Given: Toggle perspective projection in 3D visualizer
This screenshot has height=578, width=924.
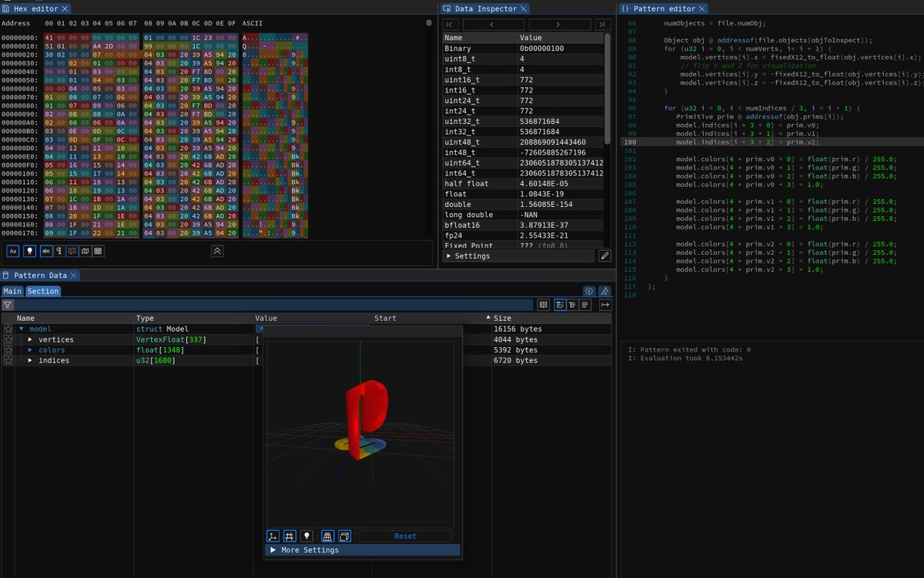Looking at the screenshot, I should pyautogui.click(x=327, y=536).
